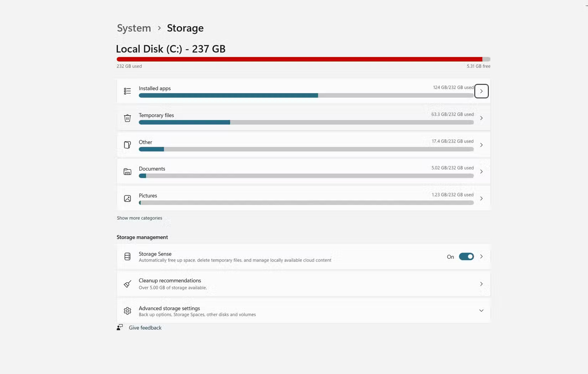Open Temporary files details with the chevron

pyautogui.click(x=481, y=118)
